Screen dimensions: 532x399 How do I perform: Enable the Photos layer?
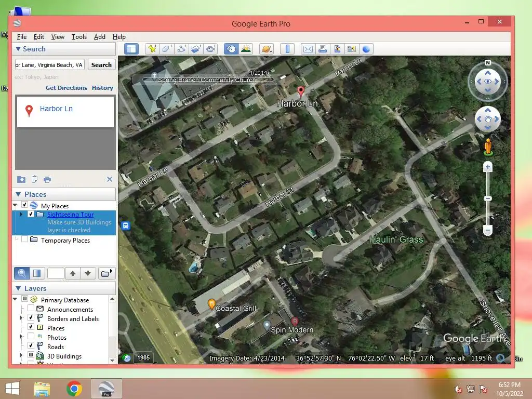31,336
